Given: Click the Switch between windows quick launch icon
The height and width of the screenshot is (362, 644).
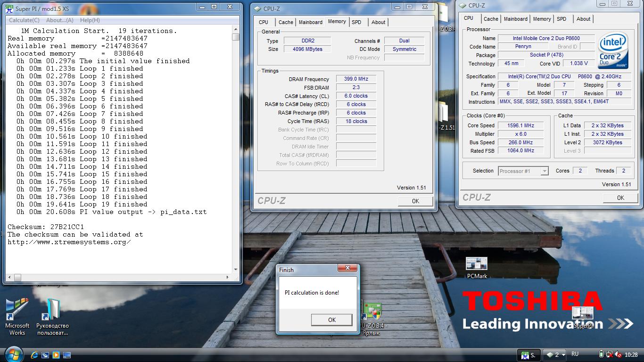Looking at the screenshot, I should [x=45, y=354].
